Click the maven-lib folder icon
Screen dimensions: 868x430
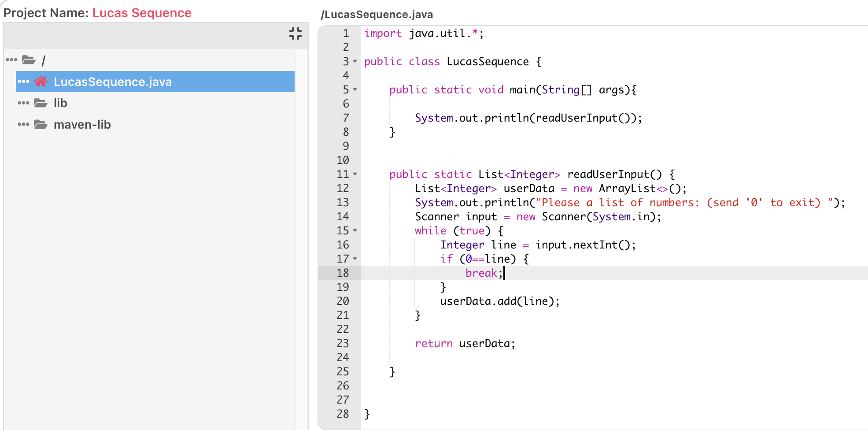tap(41, 124)
